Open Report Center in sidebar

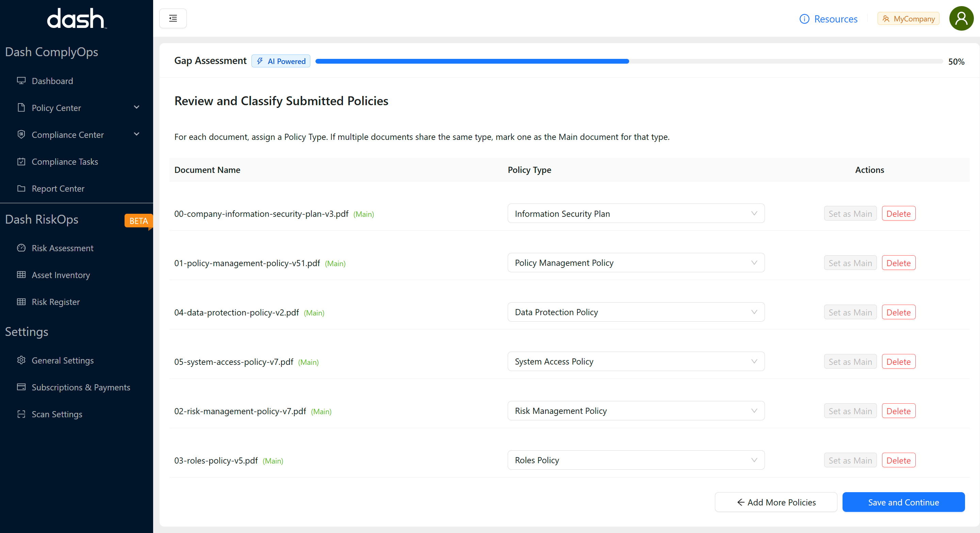(58, 189)
